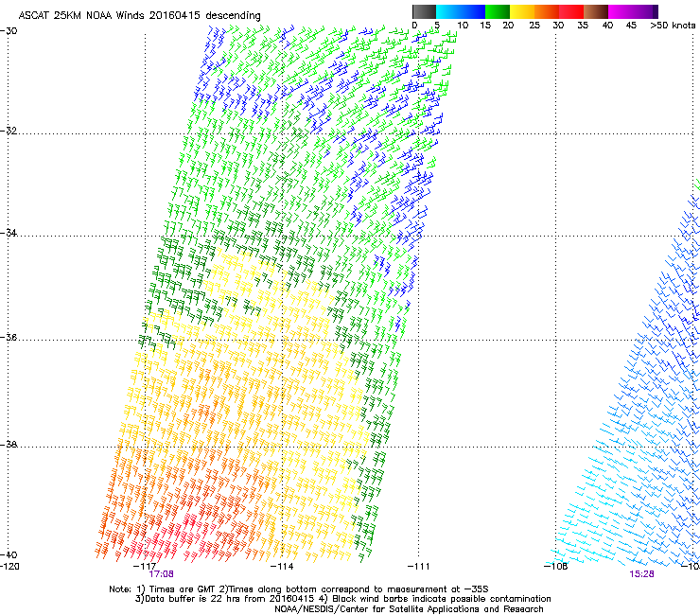Click the '20' label under the color bar

508,26
